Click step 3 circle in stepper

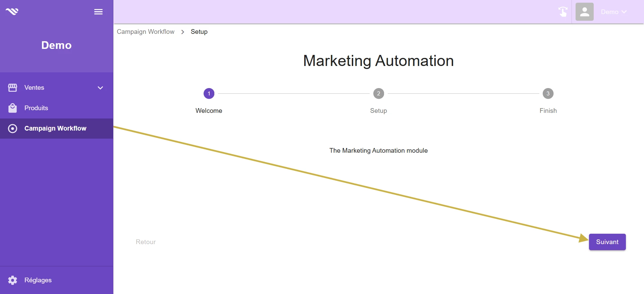click(548, 93)
